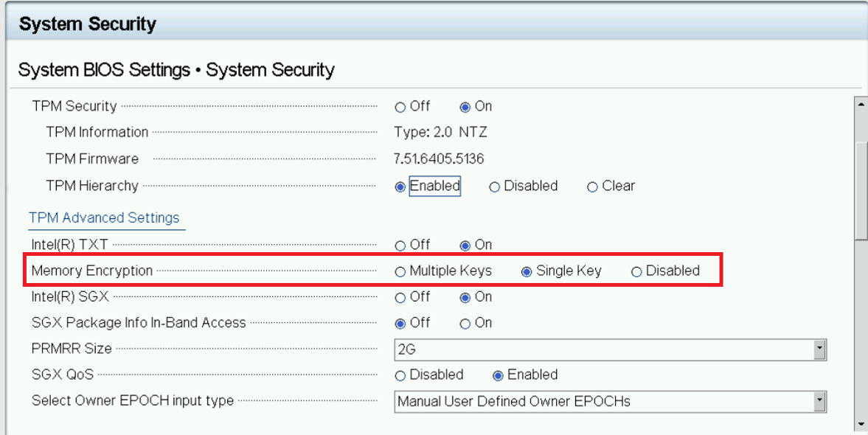Open the Select Owner EPOCH input type dropdown
This screenshot has width=868, height=435.
[819, 401]
